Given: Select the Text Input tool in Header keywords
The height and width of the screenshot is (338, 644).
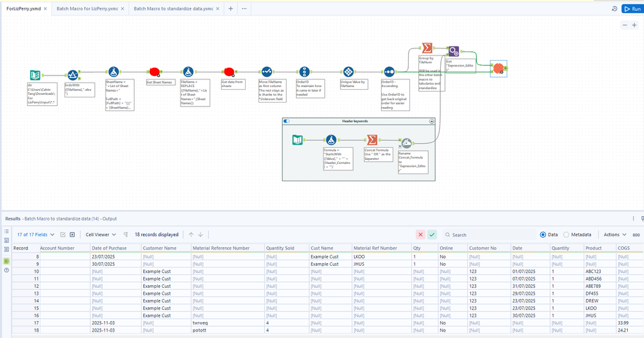Looking at the screenshot, I should click(297, 140).
